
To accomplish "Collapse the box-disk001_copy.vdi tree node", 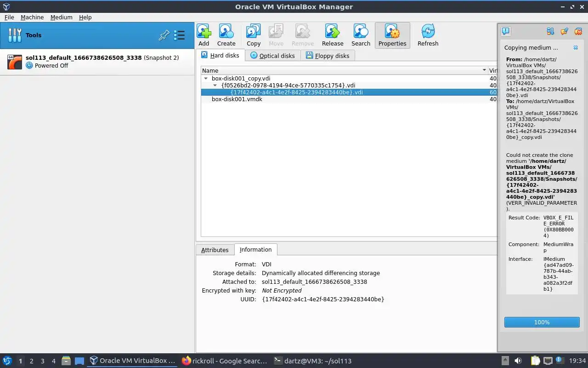I will pyautogui.click(x=206, y=79).
